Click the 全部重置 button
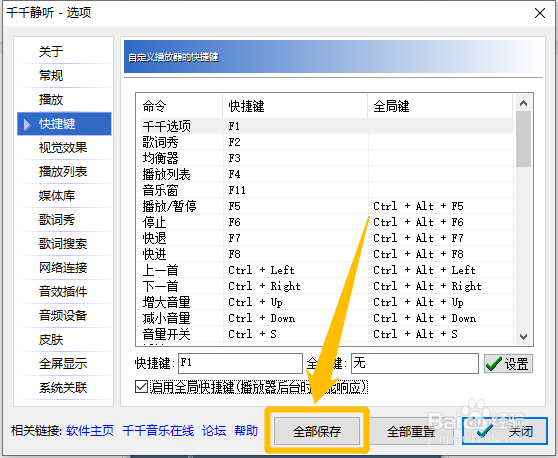The width and height of the screenshot is (558, 458). 411,431
